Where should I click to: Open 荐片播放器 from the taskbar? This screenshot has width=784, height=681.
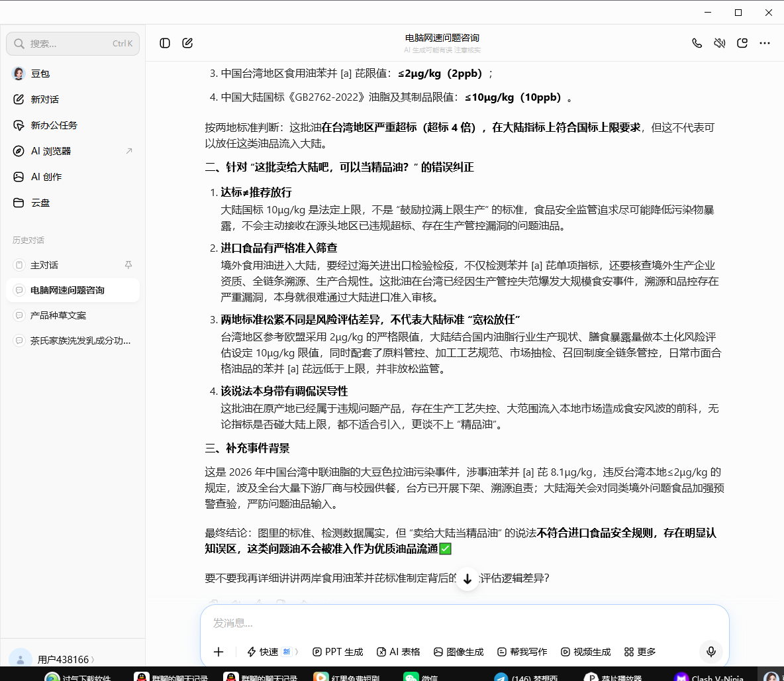(x=612, y=678)
